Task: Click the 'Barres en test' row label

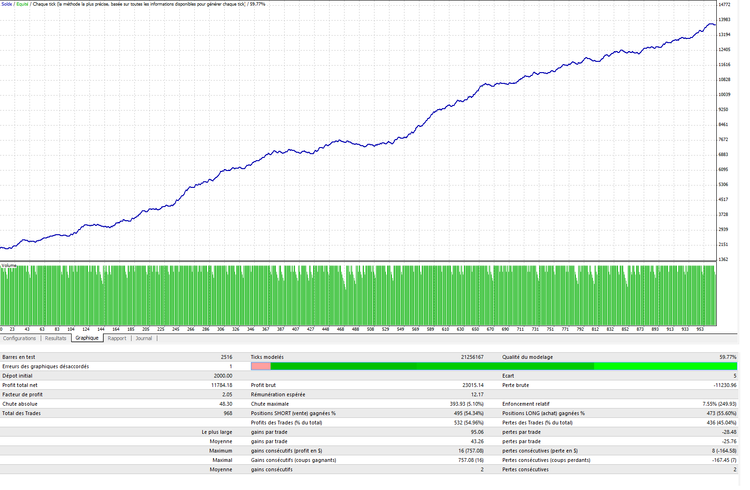Action: (20, 356)
